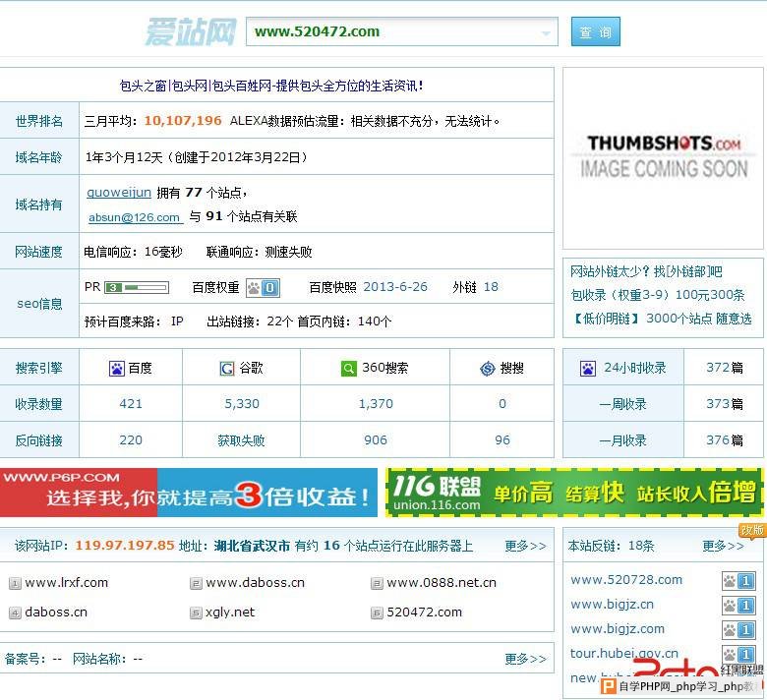Image resolution: width=767 pixels, height=700 pixels.
Task: Click the 24小时收录 Baidu icon
Action: [x=587, y=368]
